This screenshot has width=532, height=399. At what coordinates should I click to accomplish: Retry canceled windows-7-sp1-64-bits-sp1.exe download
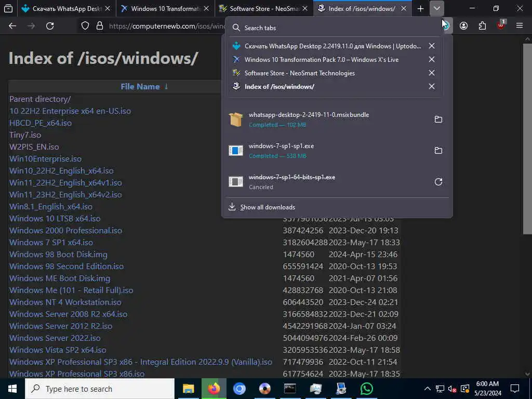coord(438,182)
